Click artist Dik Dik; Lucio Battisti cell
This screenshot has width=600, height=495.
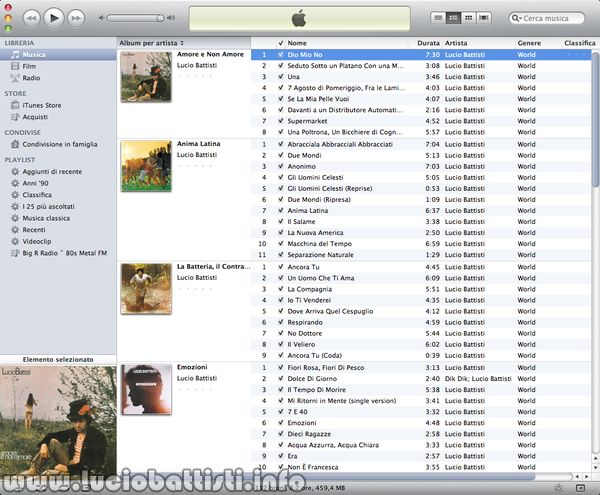click(478, 379)
